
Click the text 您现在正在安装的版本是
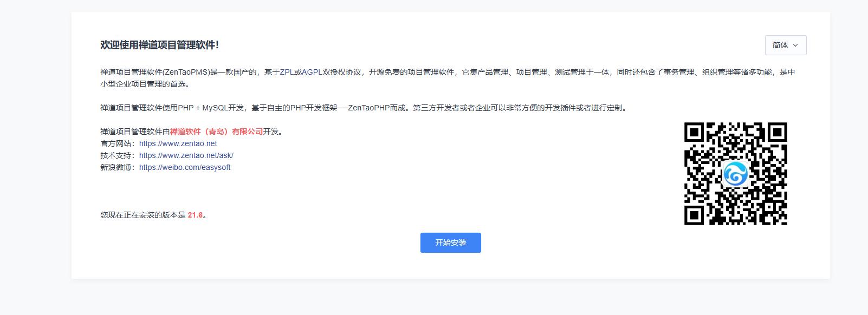(x=143, y=215)
